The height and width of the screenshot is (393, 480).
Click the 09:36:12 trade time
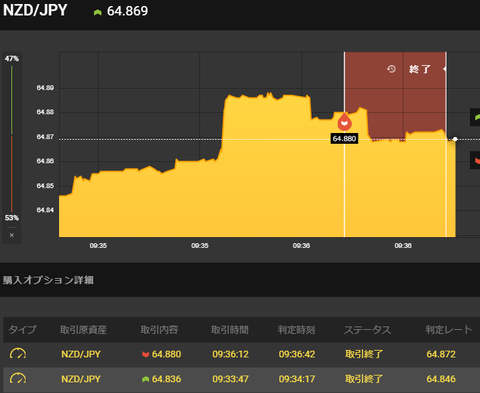pyautogui.click(x=231, y=354)
